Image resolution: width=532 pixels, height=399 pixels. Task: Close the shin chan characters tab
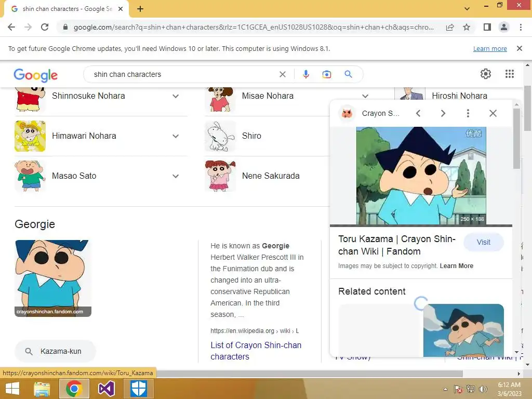click(x=121, y=9)
